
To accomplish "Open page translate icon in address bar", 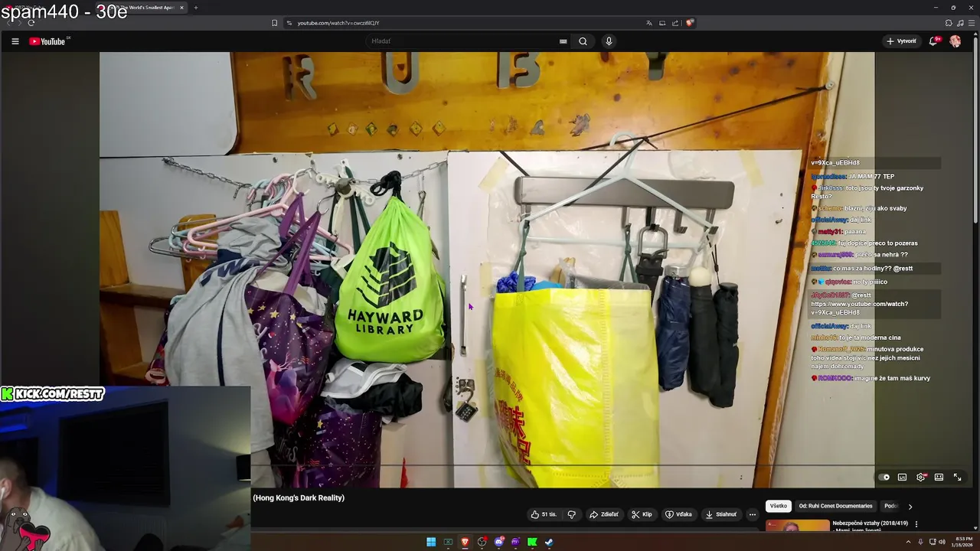I will pyautogui.click(x=649, y=23).
